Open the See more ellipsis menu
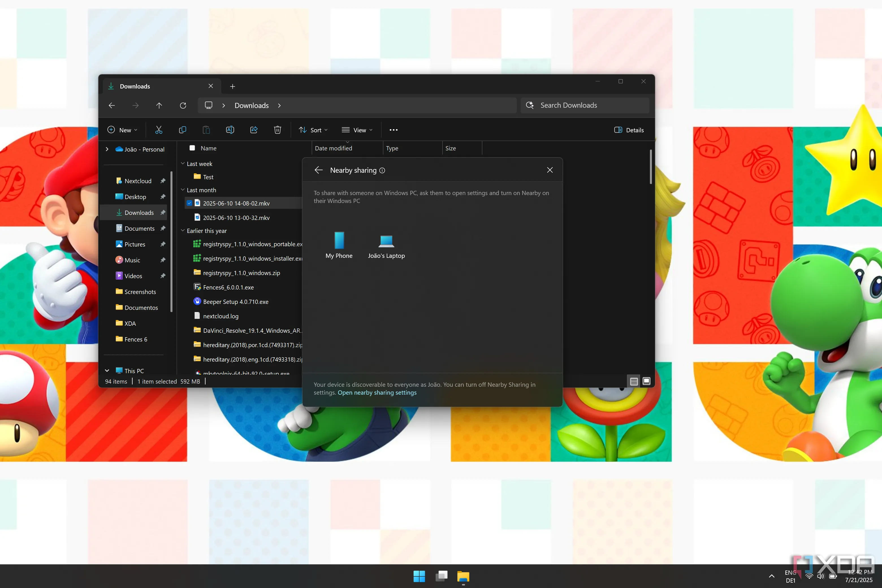Screen dimensions: 882x588 (x=394, y=130)
